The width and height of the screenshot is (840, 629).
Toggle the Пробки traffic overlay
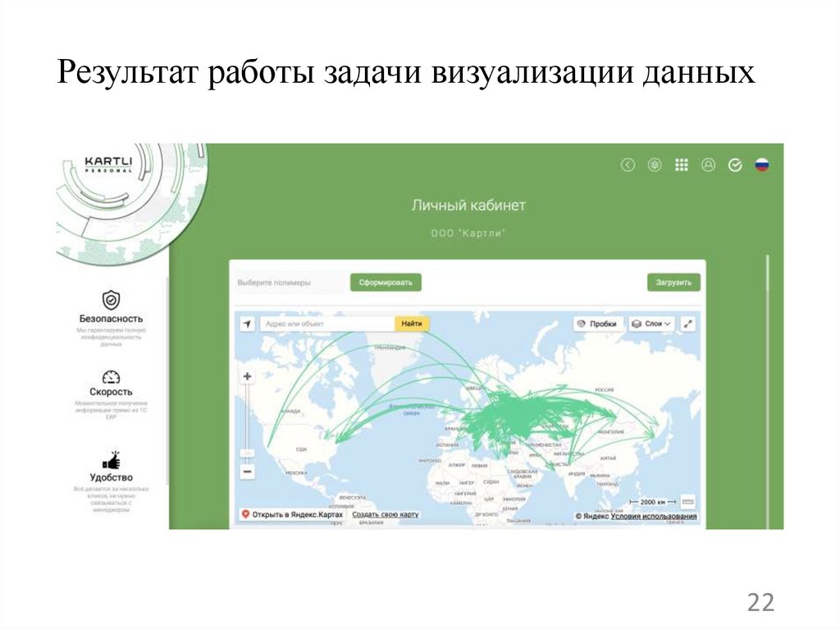597,323
